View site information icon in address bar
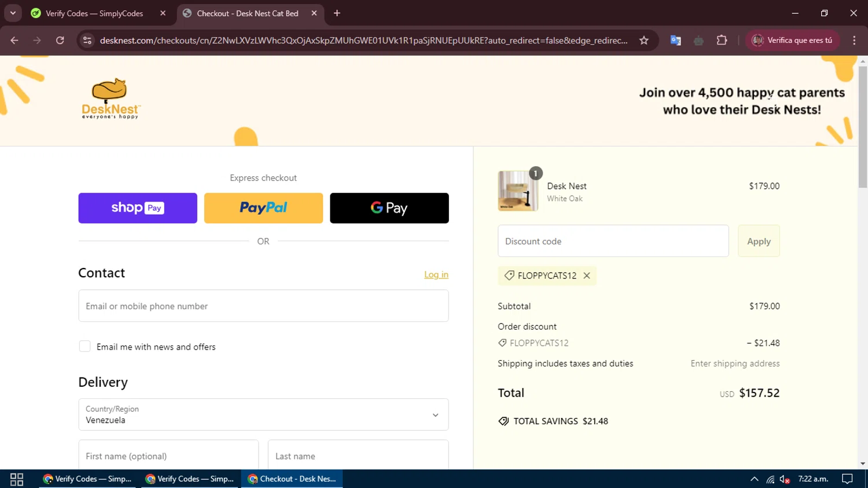 [x=87, y=41]
